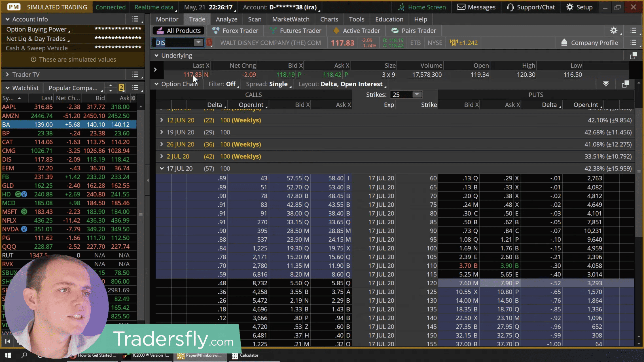Screen dimensions: 644x362
Task: Open the Education tab
Action: (389, 19)
